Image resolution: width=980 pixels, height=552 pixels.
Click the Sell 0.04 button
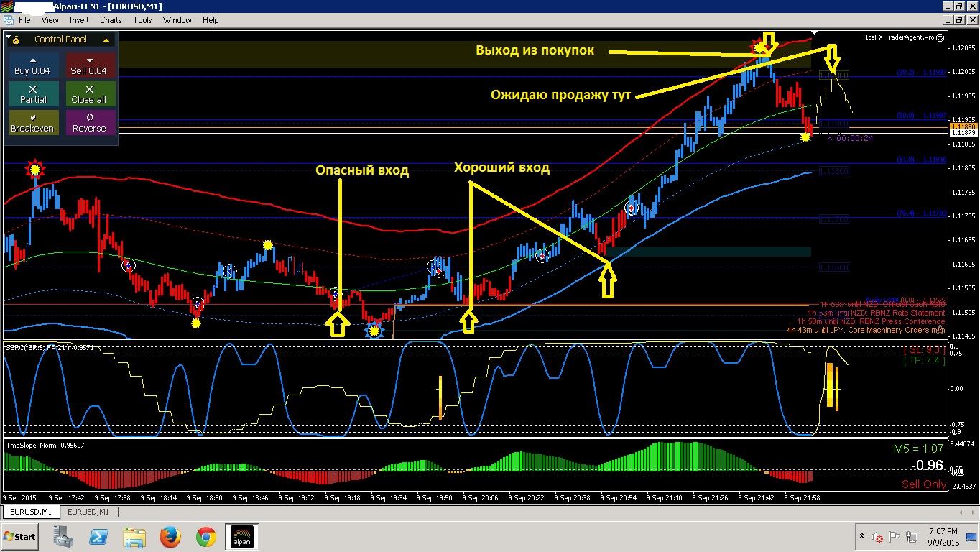90,66
